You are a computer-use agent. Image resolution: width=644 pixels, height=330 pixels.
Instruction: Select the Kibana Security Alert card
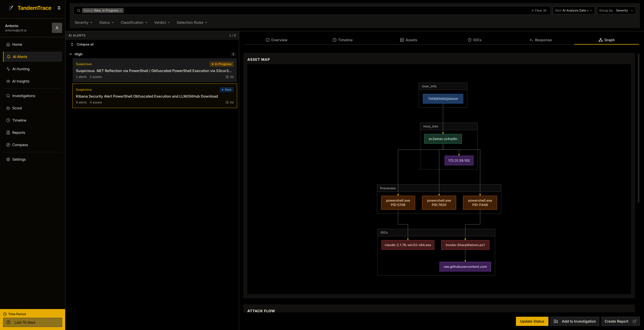[155, 96]
